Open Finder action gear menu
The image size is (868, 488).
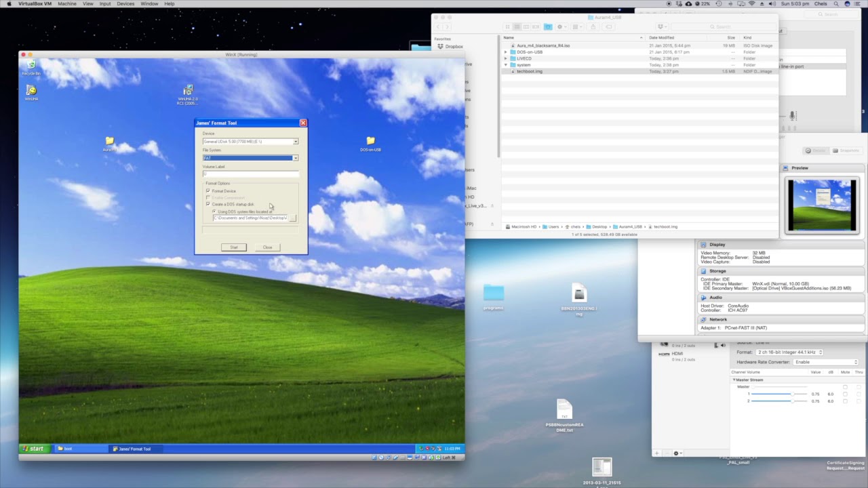point(561,26)
